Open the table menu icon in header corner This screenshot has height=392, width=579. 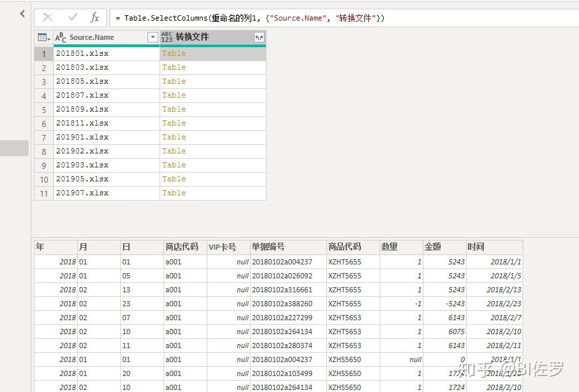click(44, 38)
